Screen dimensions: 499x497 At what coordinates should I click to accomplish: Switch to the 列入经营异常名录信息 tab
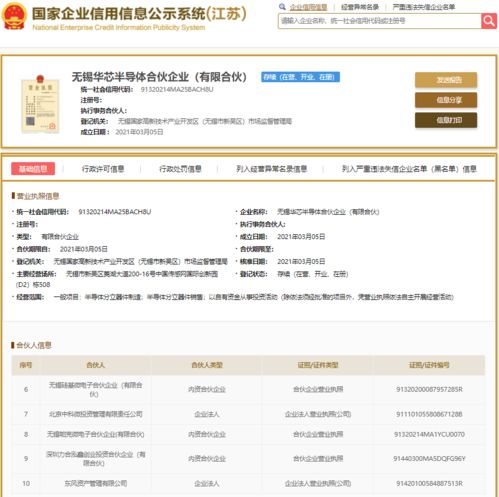[272, 169]
